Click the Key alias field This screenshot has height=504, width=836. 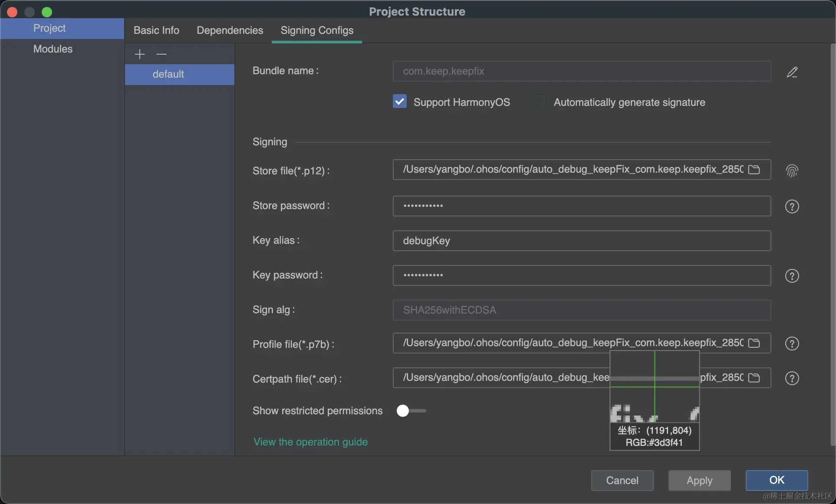click(x=582, y=241)
